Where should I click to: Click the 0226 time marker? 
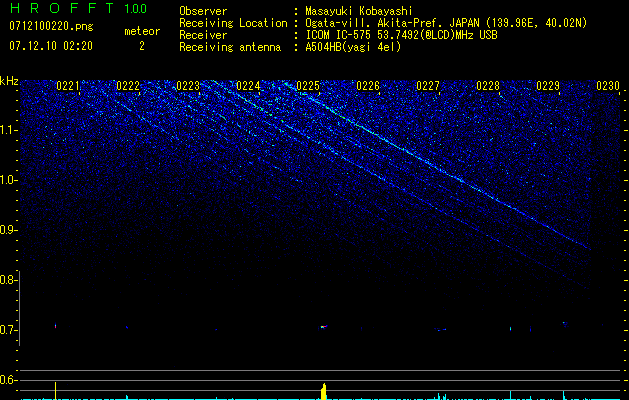[368, 86]
